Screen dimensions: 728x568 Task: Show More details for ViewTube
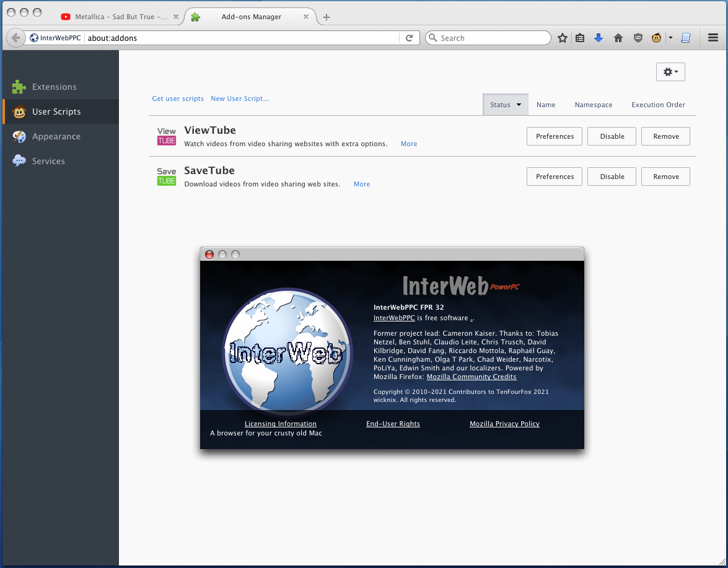408,144
